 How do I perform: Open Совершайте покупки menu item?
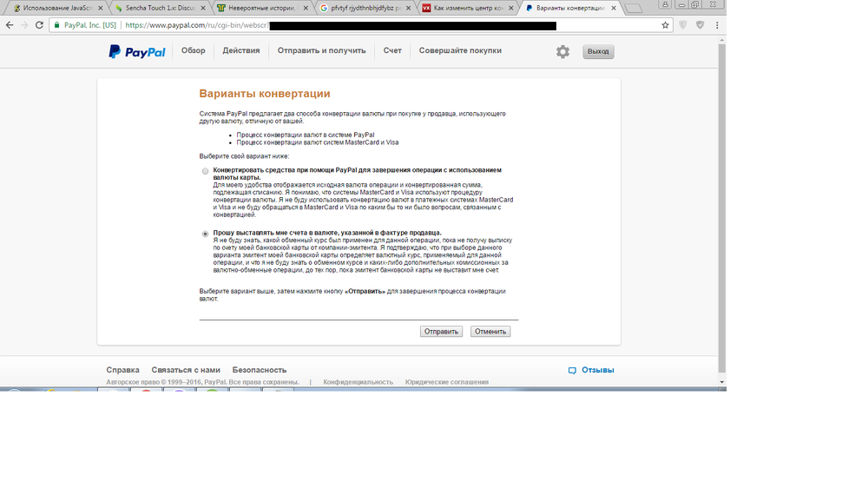(460, 50)
